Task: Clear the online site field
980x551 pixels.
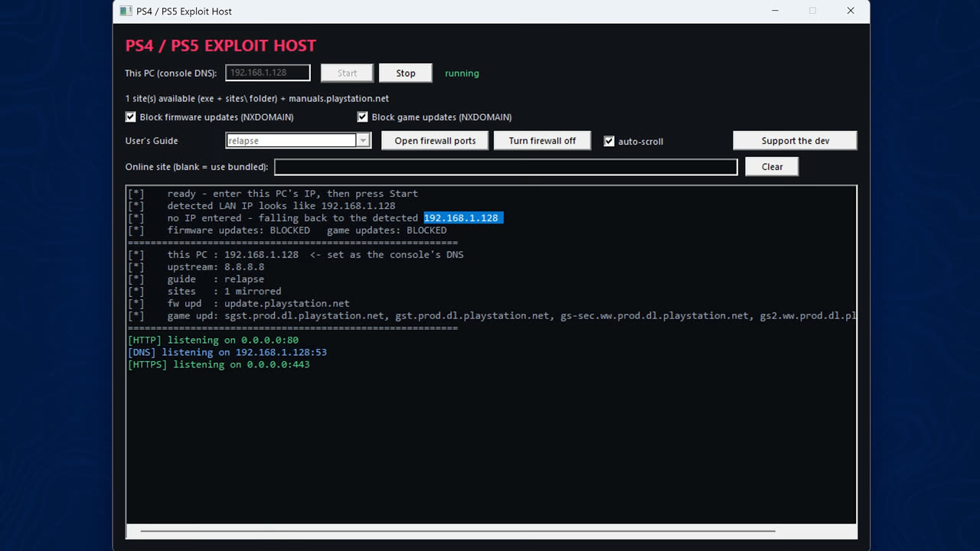Action: pyautogui.click(x=772, y=167)
